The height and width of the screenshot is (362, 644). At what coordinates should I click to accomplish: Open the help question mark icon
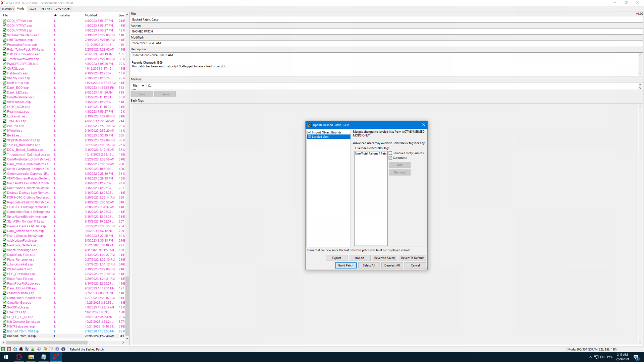coord(63,349)
